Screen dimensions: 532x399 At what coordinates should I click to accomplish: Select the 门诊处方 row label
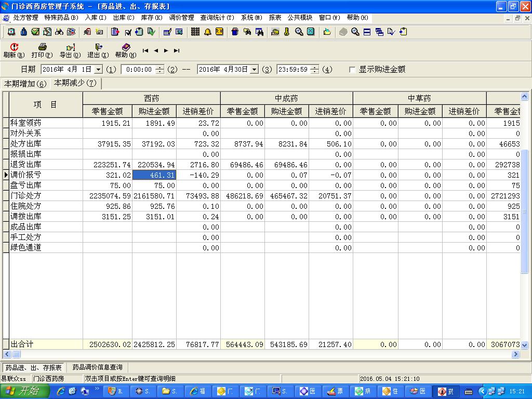(x=26, y=196)
